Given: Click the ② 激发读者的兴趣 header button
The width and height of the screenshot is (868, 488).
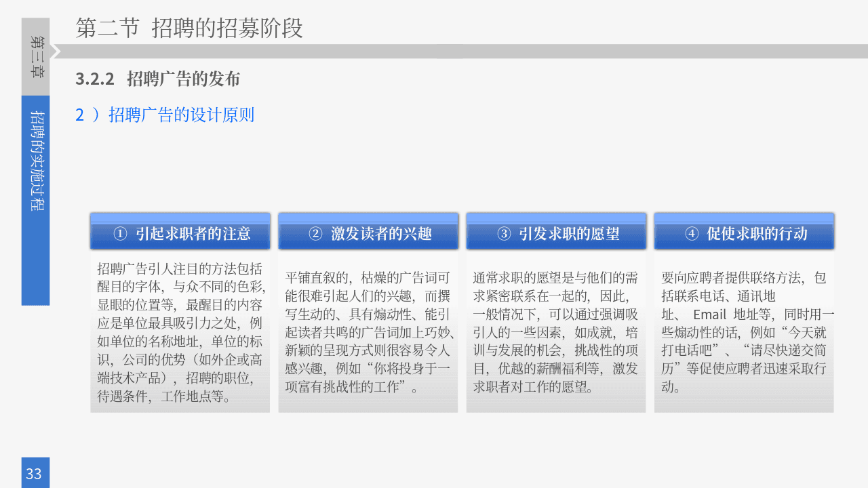Looking at the screenshot, I should (x=368, y=231).
